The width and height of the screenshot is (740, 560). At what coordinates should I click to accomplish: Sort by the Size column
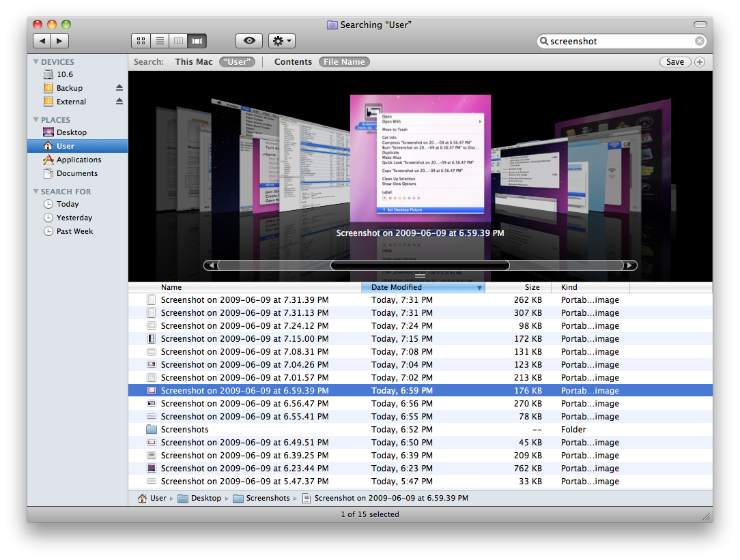pyautogui.click(x=518, y=287)
